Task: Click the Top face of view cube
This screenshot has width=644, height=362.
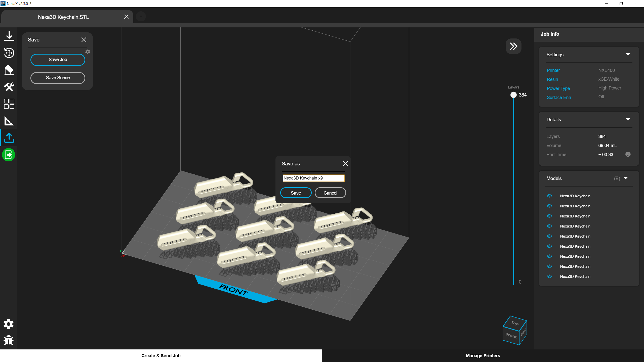Action: point(515,323)
